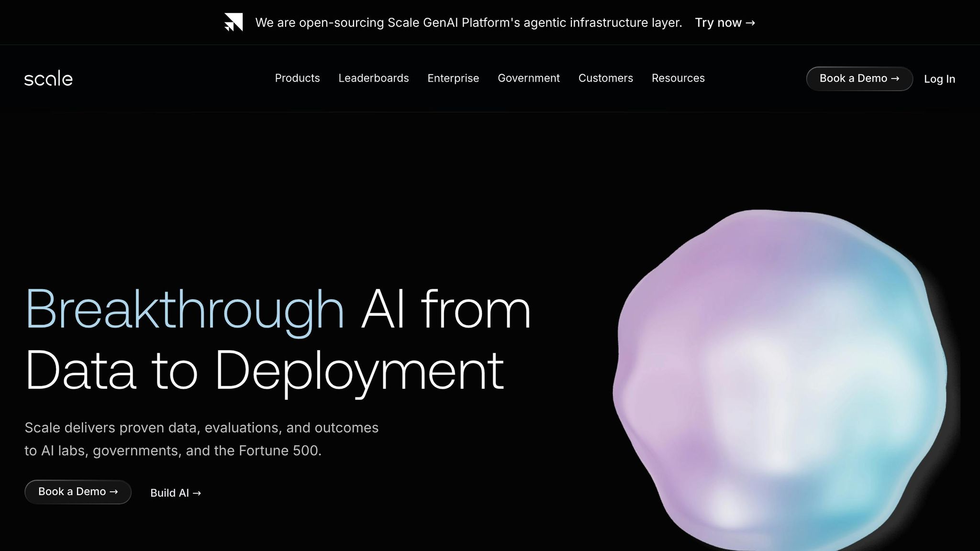The image size is (980, 551).
Task: Click Log In
Action: [939, 78]
